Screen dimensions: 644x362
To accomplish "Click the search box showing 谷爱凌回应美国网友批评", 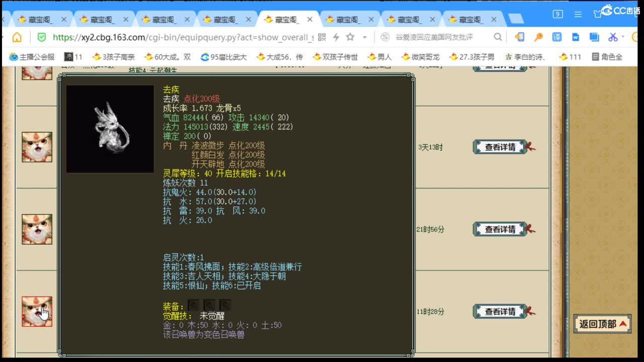I will pos(434,37).
